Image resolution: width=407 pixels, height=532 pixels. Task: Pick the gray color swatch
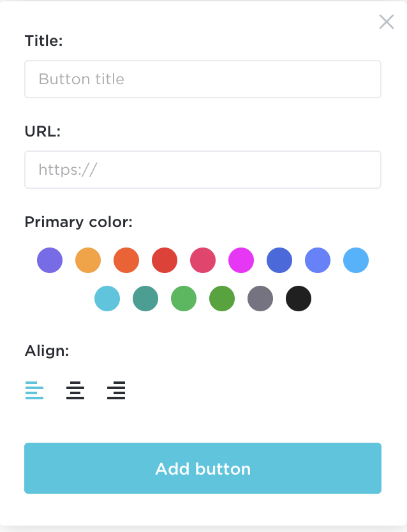click(x=260, y=299)
